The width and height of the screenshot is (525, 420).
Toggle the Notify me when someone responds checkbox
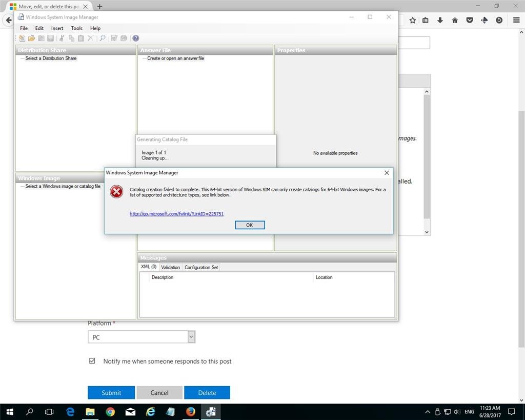coord(92,361)
